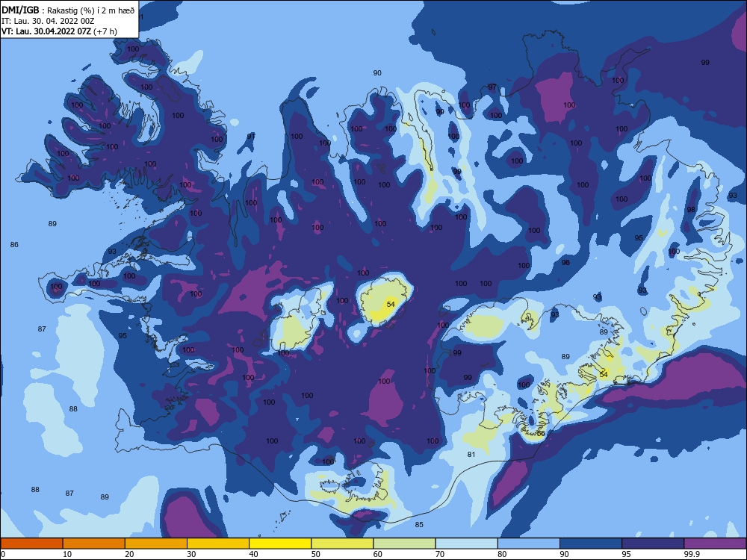Click the "96" humidity value on the map

pyautogui.click(x=565, y=262)
